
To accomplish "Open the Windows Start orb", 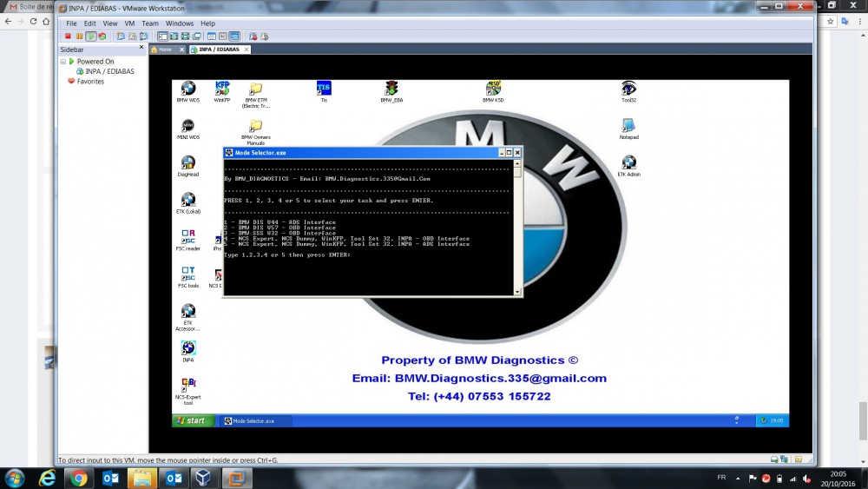I will 15,478.
